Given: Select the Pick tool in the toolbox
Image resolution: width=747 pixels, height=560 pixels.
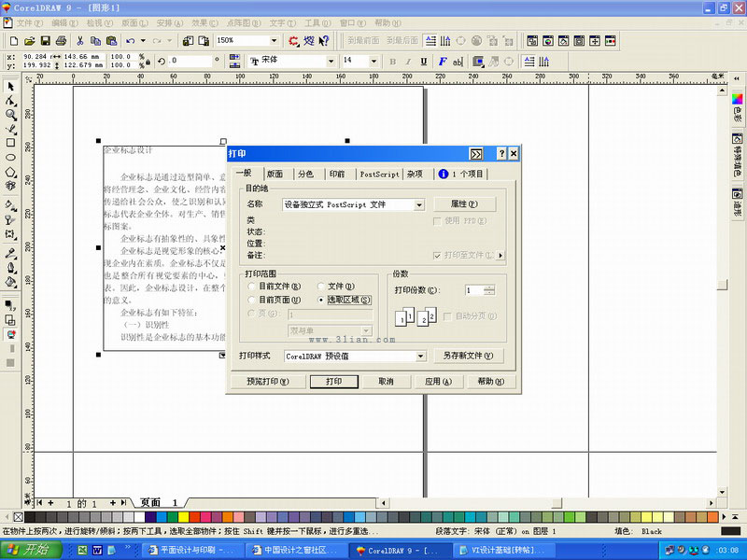Looking at the screenshot, I should tap(10, 87).
